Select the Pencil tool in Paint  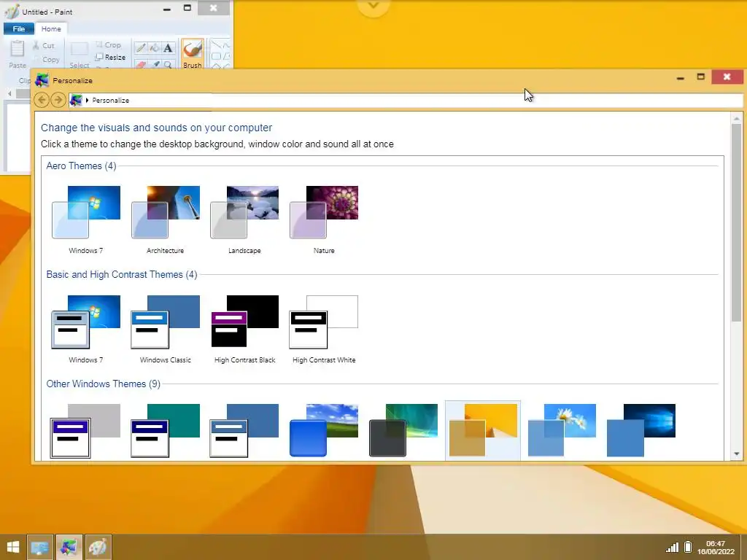[x=141, y=47]
